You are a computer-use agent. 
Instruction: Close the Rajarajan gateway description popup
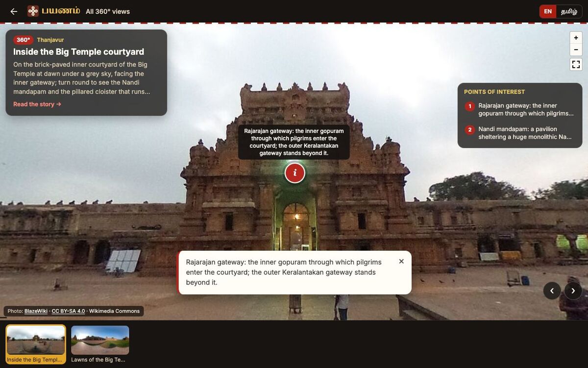click(401, 262)
